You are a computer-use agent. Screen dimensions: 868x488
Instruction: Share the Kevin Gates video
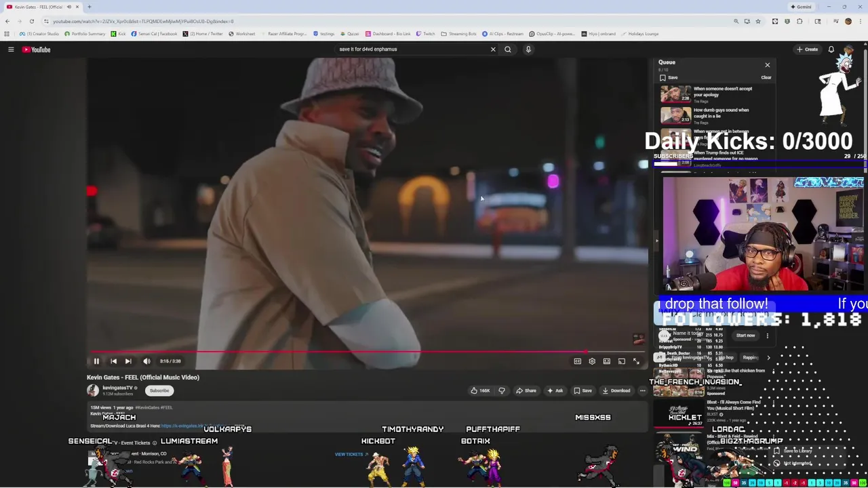tap(526, 390)
